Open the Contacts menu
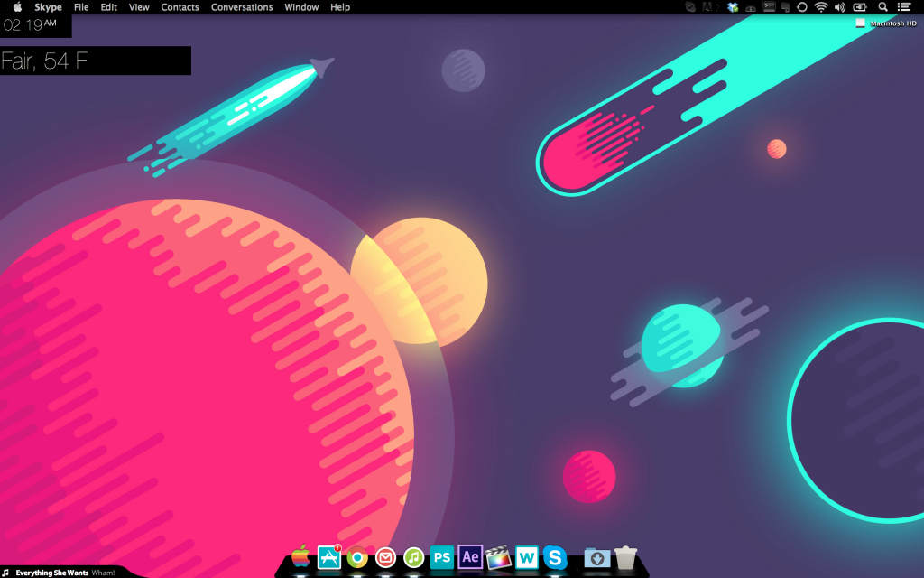Screen dimensions: 924x578 [x=180, y=7]
